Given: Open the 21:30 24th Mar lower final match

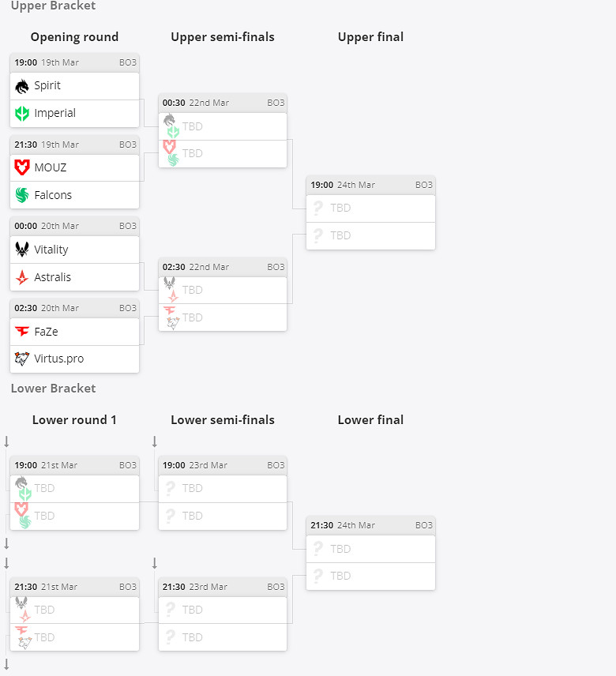Looking at the screenshot, I should [x=370, y=525].
